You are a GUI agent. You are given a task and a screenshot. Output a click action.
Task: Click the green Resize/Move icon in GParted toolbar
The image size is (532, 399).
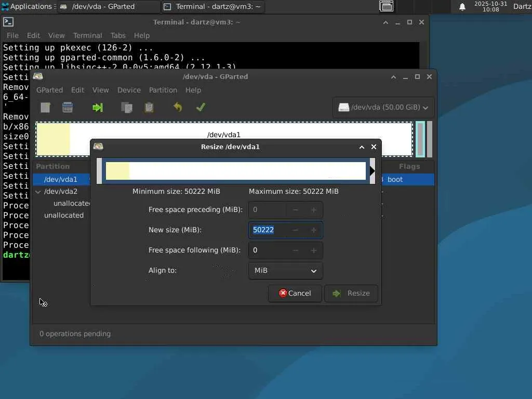[x=98, y=108]
